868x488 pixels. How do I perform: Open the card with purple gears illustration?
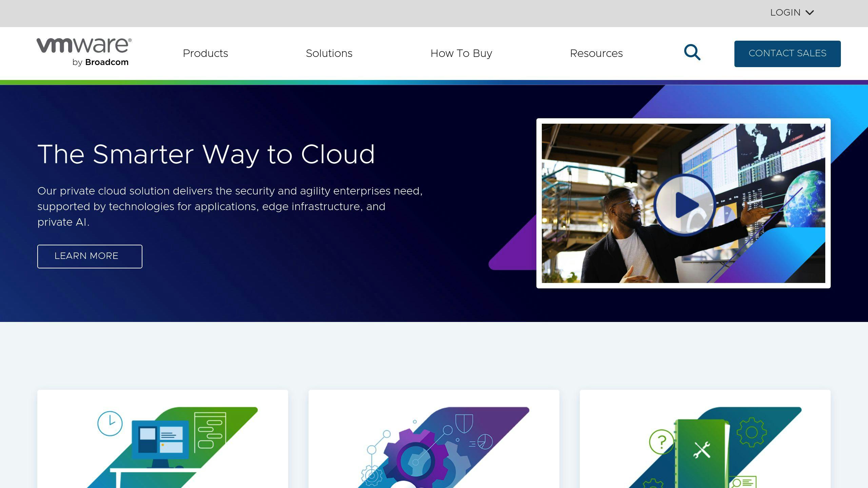click(434, 439)
